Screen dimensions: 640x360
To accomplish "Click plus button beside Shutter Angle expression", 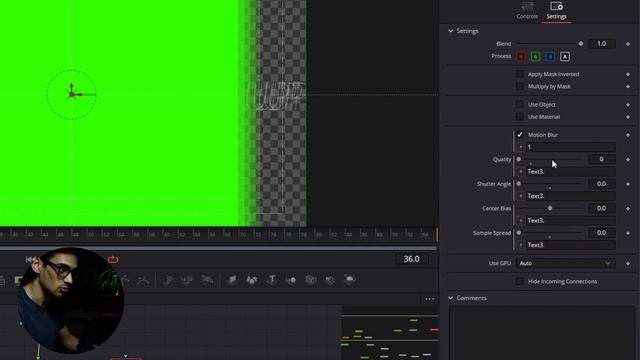I will (520, 196).
